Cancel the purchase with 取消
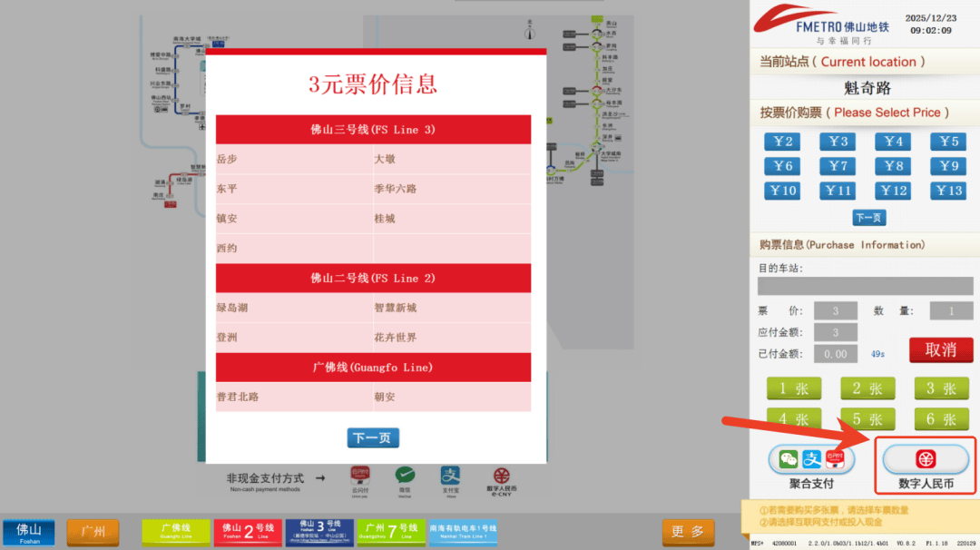Screen dimensions: 980x550 tap(941, 350)
